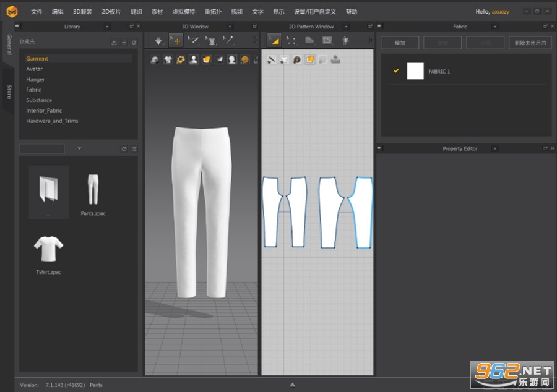The width and height of the screenshot is (557, 392).
Task: Open the 编辑 (Edit) menu
Action: click(x=58, y=12)
